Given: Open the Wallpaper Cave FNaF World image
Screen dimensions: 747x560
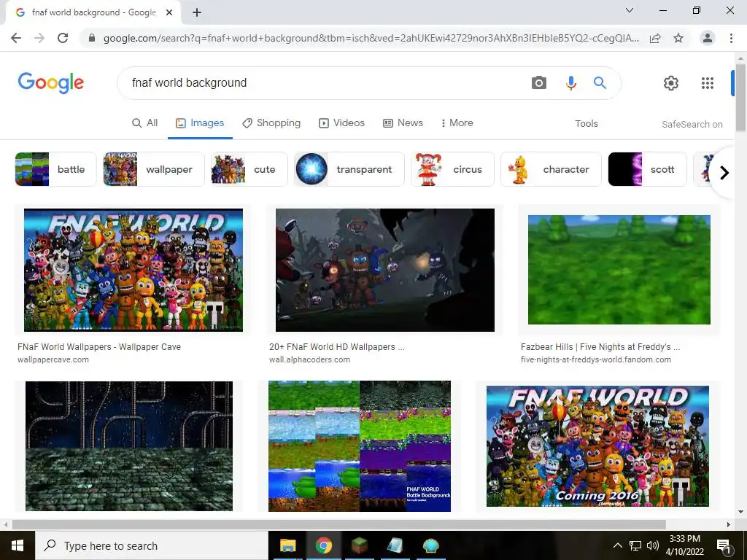Looking at the screenshot, I should [133, 270].
